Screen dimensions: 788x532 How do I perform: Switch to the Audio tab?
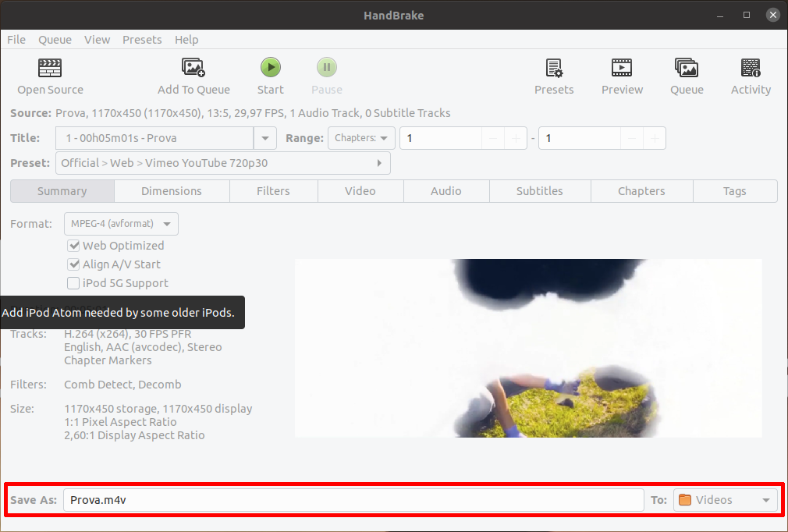pos(445,191)
